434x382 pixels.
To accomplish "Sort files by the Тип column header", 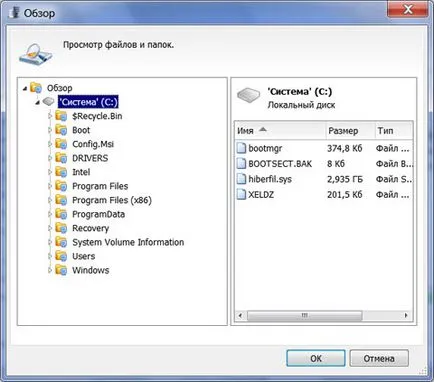I will 393,131.
